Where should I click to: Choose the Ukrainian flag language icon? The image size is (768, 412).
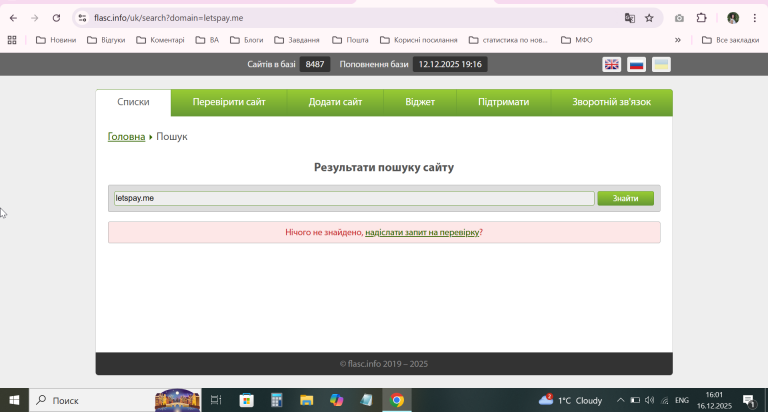pos(661,64)
